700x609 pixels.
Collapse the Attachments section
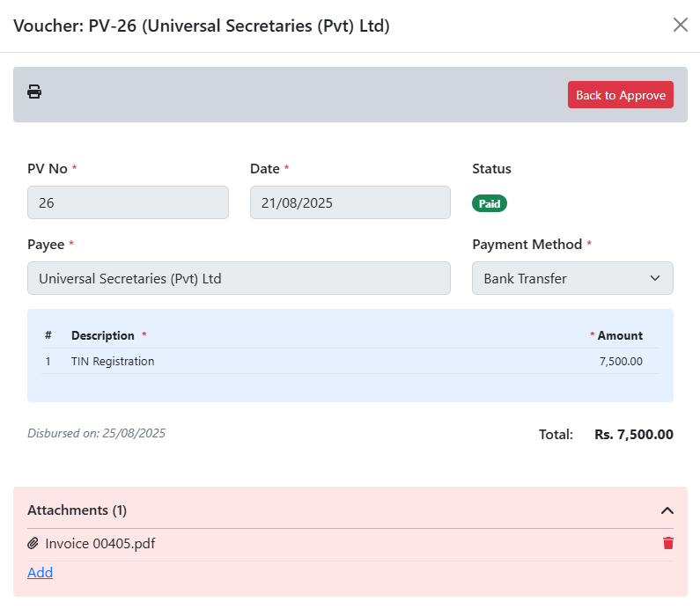point(667,510)
